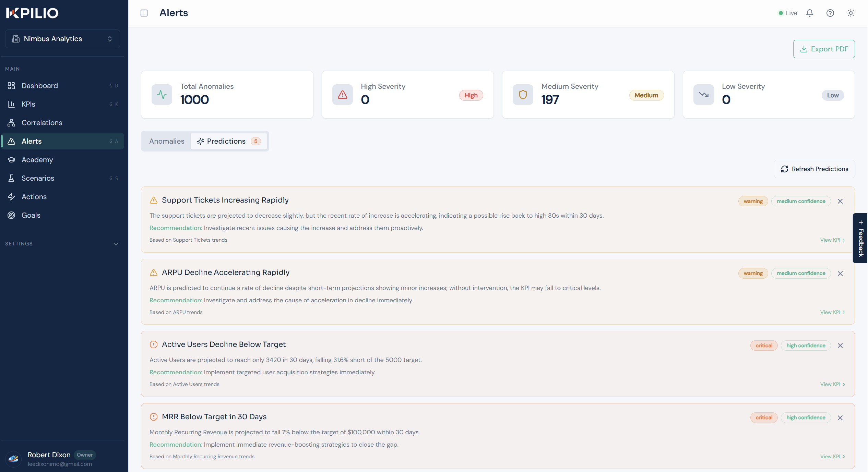Toggle the sidebar collapse icon

144,13
